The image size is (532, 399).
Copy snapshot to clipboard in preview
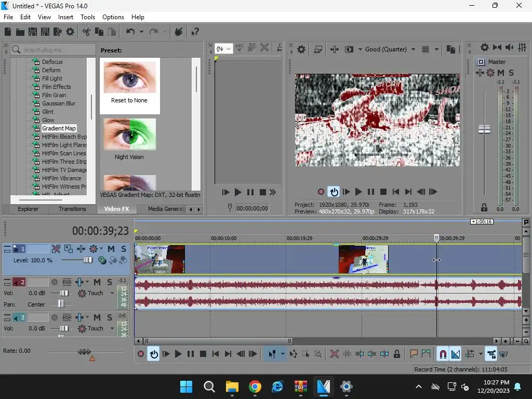tap(450, 49)
